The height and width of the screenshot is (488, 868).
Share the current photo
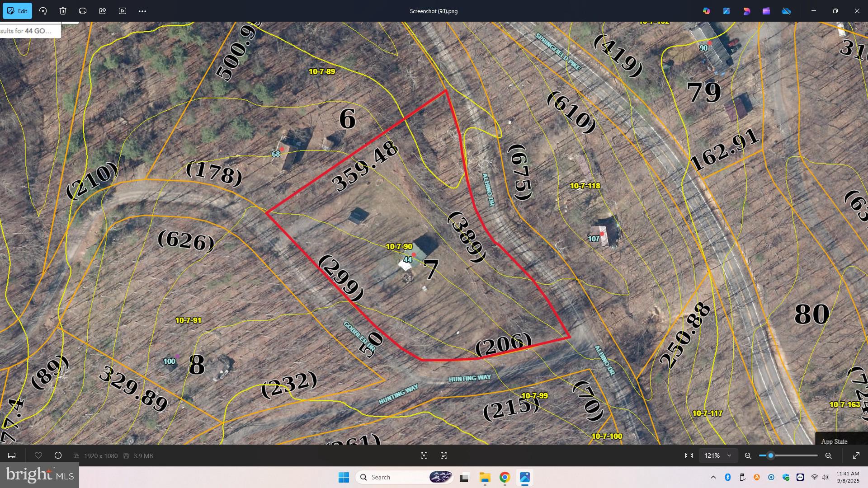[103, 11]
